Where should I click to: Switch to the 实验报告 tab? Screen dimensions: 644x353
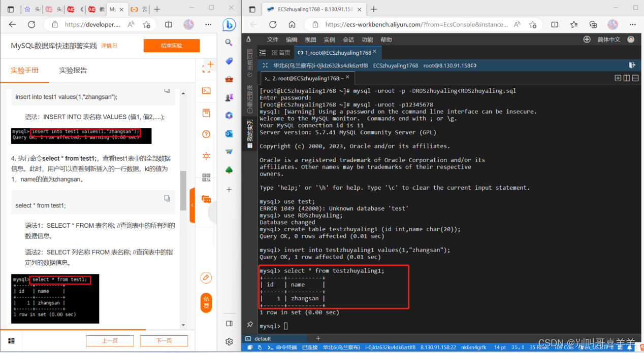click(73, 70)
